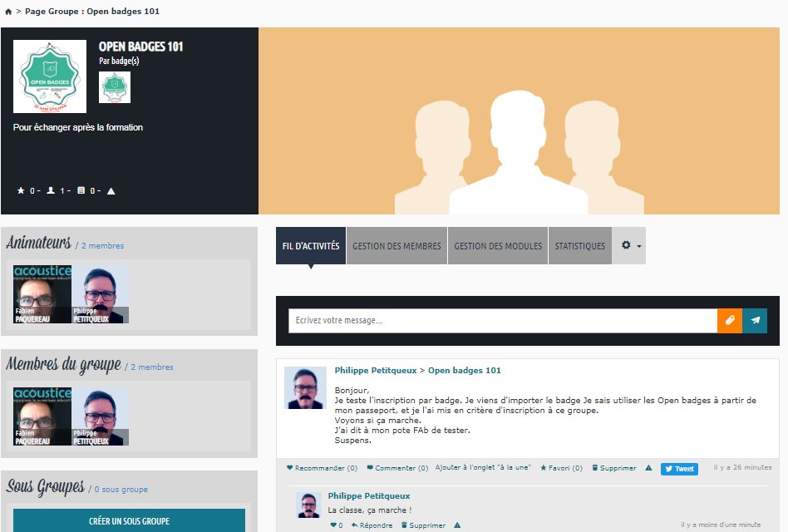Screen dimensions: 788x532
Task: Open post author's avatar photo
Action: pos(306,388)
